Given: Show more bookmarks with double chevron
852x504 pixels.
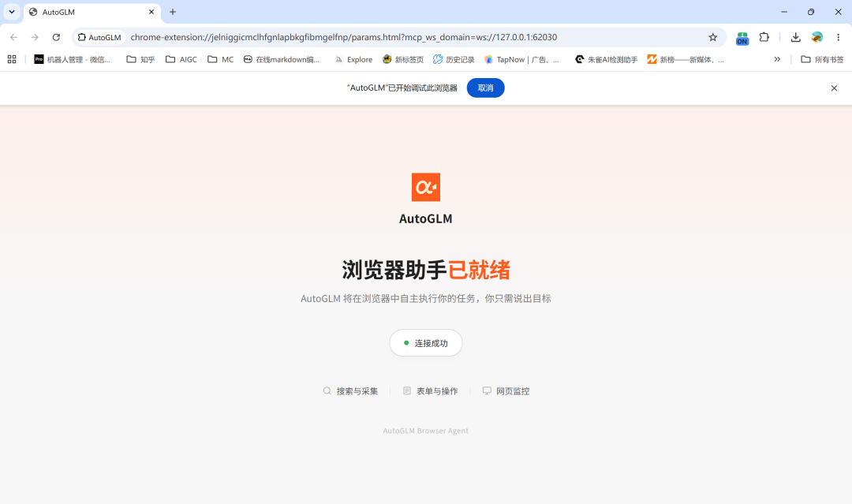Looking at the screenshot, I should tap(777, 59).
